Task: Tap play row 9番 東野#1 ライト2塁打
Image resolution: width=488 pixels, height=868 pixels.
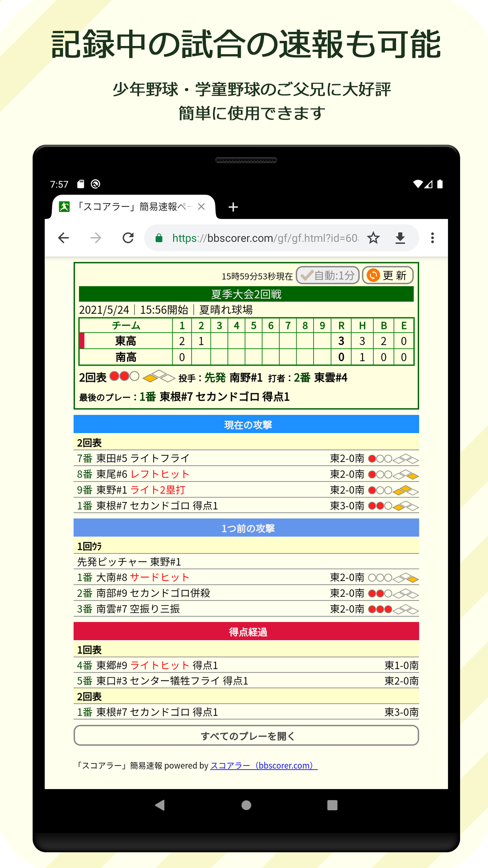Action: (x=246, y=490)
